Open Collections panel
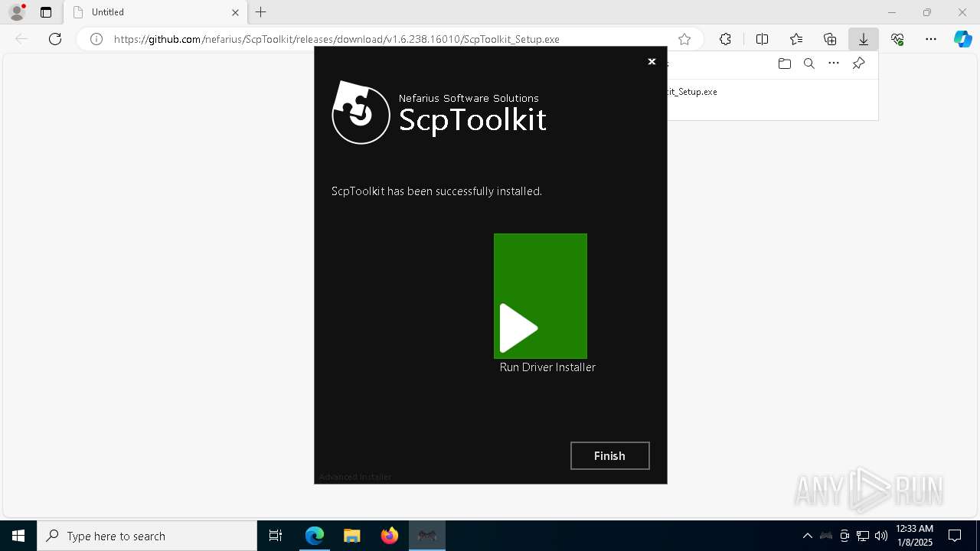Image resolution: width=980 pixels, height=551 pixels. (830, 39)
